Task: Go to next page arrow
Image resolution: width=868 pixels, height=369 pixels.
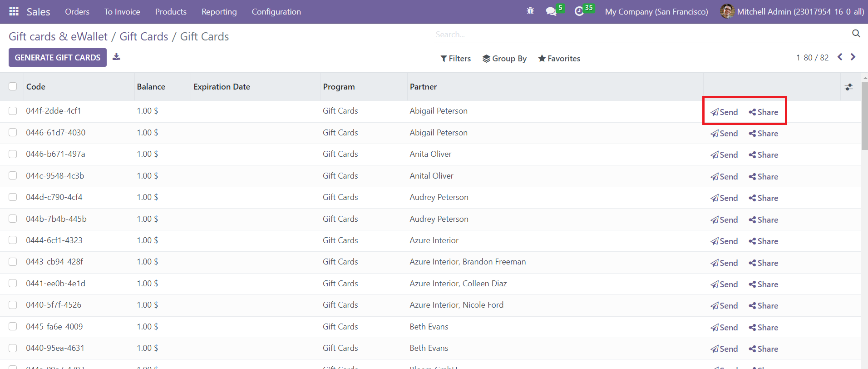Action: [853, 57]
